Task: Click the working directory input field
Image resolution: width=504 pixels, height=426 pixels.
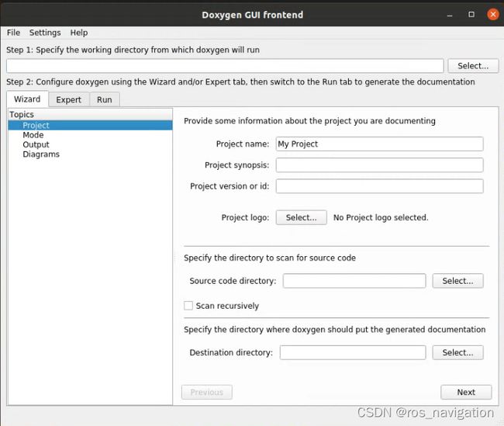Action: click(x=225, y=66)
